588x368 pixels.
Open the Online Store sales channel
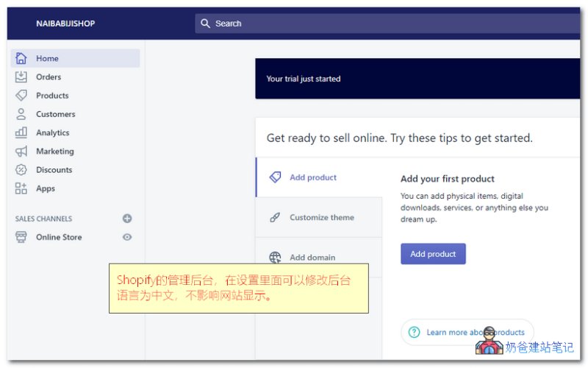59,237
